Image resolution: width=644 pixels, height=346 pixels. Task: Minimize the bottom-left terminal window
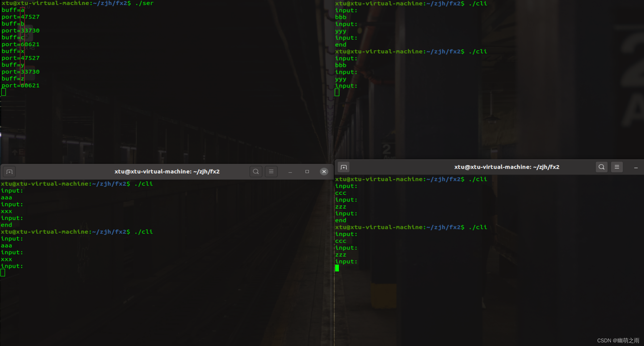(x=290, y=172)
